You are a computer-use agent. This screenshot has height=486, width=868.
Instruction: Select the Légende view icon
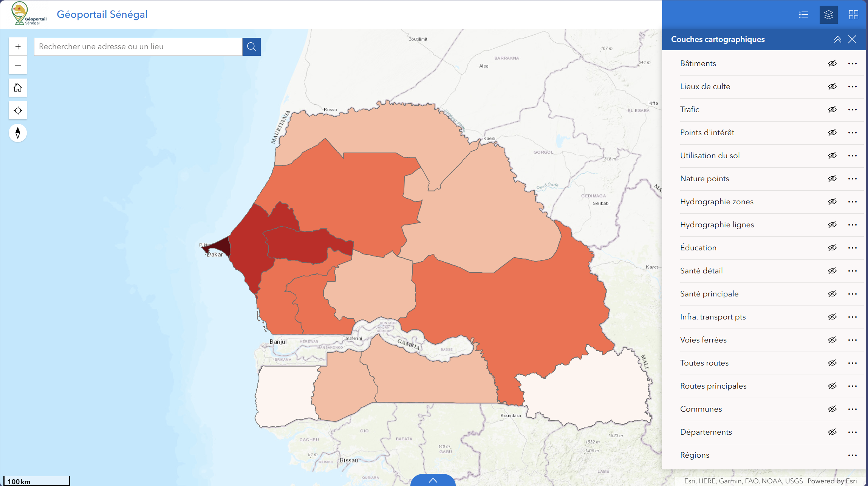803,14
